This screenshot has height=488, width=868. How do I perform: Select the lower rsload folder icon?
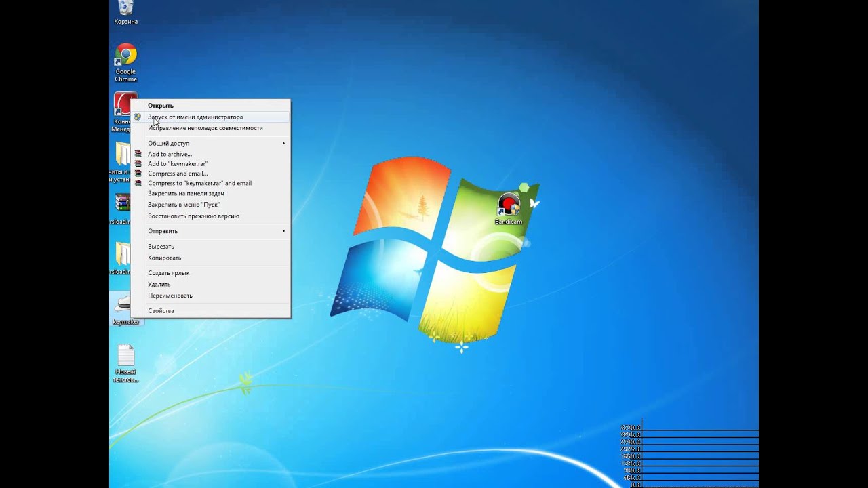point(121,258)
